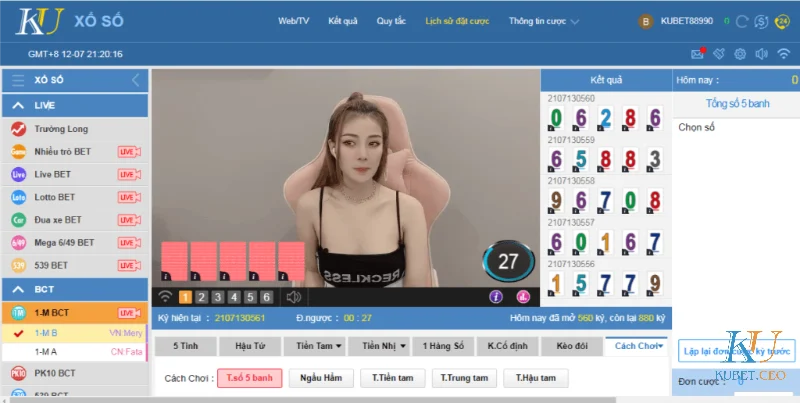This screenshot has width=800, height=403.
Task: Open the mail inbox envelope icon
Action: pos(697,54)
